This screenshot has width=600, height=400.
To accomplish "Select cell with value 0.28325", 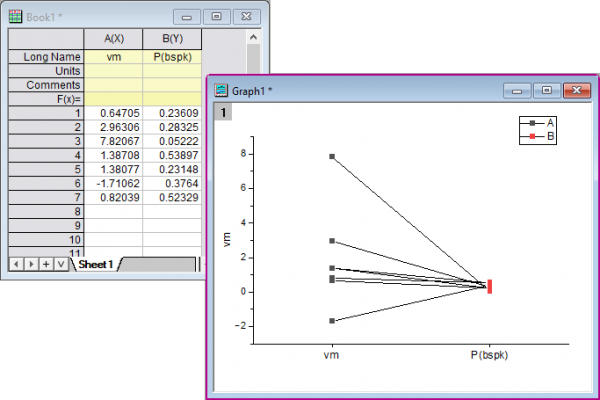I will [172, 127].
